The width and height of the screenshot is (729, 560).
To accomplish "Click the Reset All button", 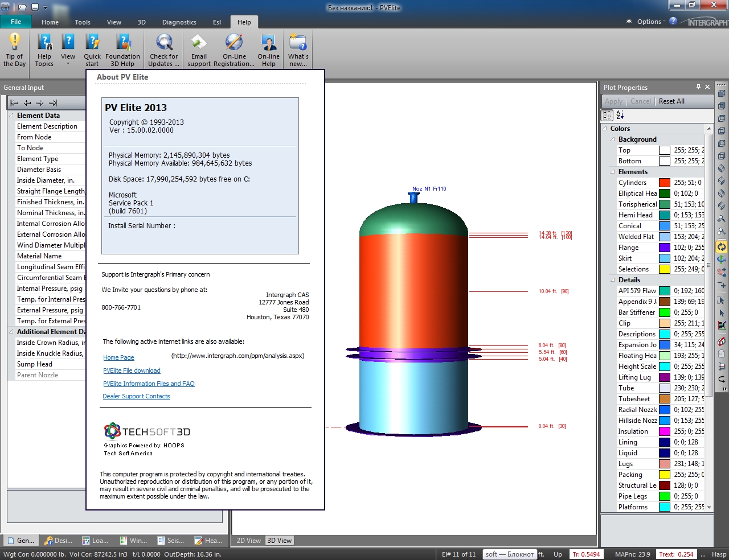I will [x=671, y=101].
